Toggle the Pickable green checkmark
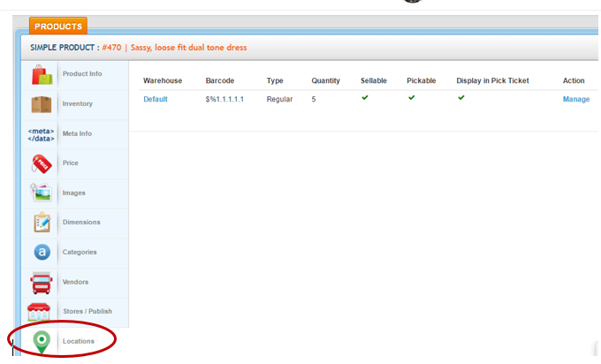The width and height of the screenshot is (601, 364). pos(411,98)
